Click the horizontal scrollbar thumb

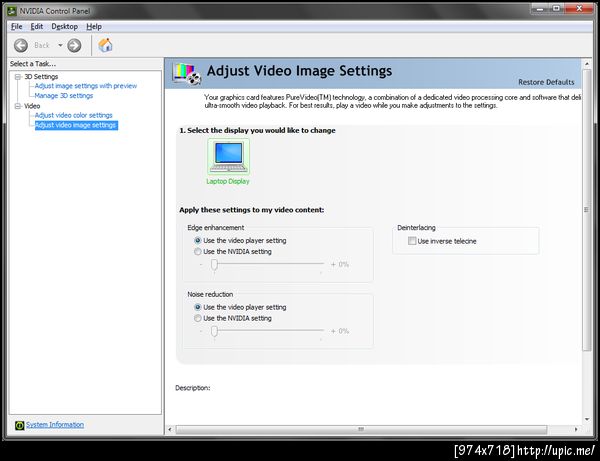coord(361,429)
